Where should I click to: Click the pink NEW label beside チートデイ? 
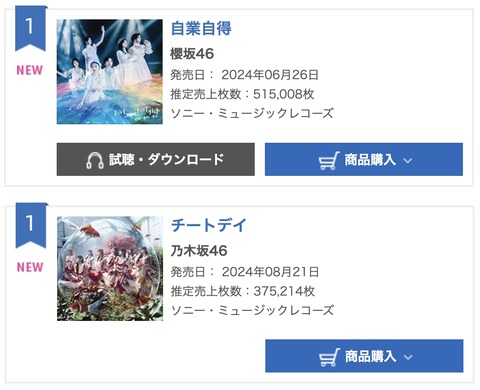30,267
